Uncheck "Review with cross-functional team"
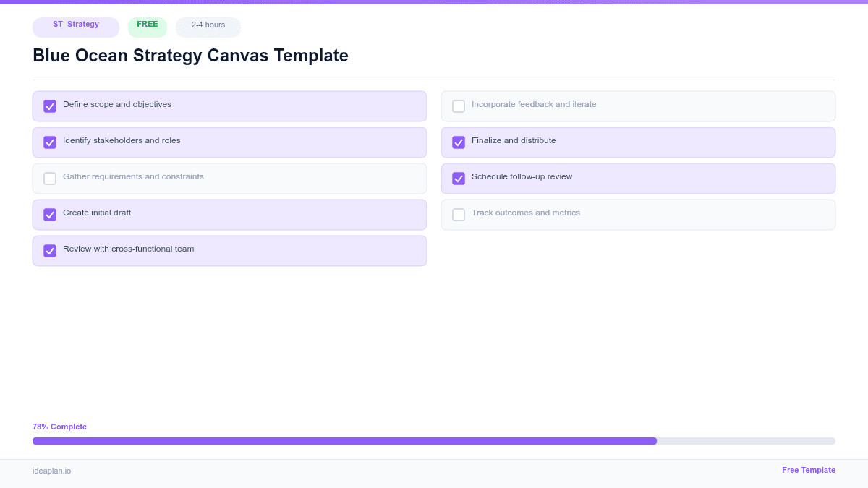This screenshot has width=868, height=488. coord(49,250)
